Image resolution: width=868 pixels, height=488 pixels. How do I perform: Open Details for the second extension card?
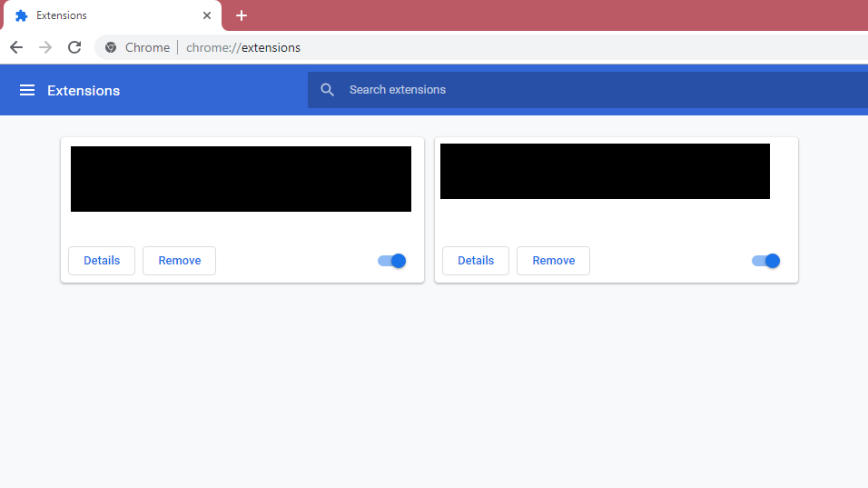point(476,261)
